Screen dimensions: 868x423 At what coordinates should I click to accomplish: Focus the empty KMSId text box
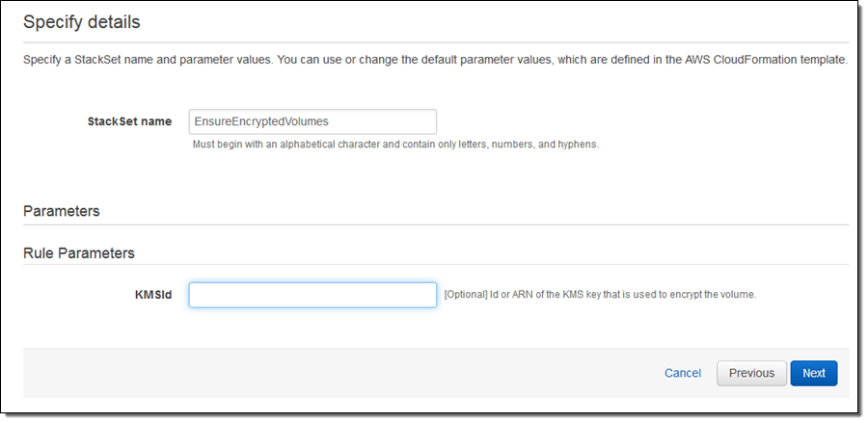pos(312,295)
